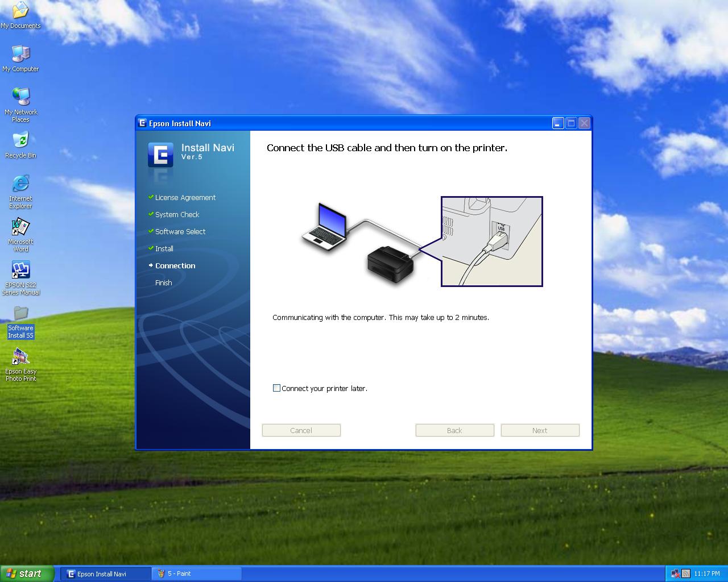This screenshot has height=582, width=728.
Task: Select the Finish step in the sidebar
Action: pos(164,282)
